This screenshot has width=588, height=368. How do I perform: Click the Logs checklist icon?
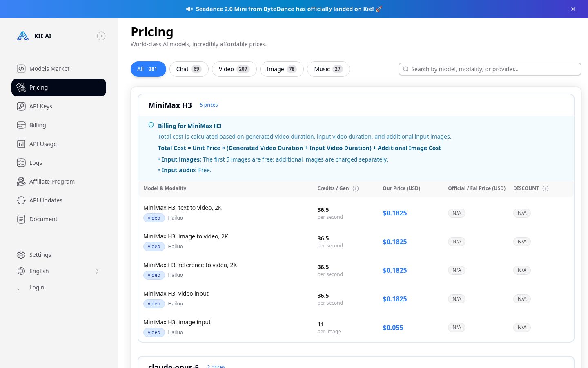coord(21,163)
